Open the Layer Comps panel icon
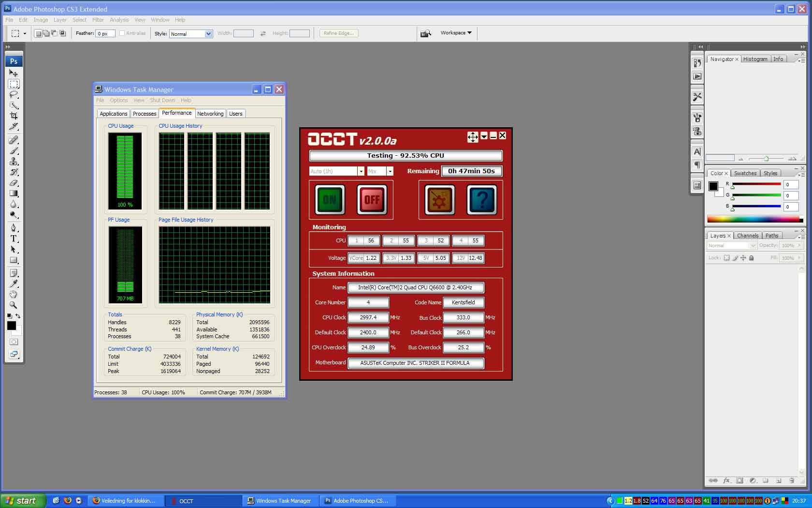This screenshot has width=812, height=508. point(697,185)
